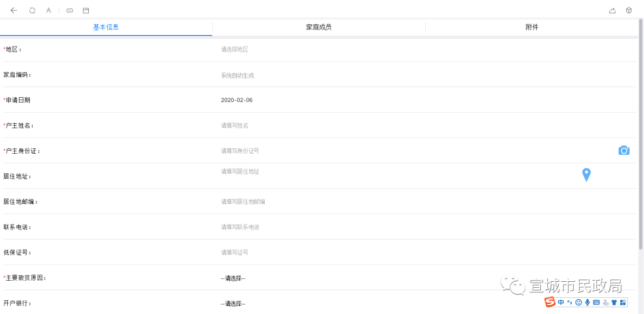
Task: Go back using the left arrow icon
Action: pos(14,11)
